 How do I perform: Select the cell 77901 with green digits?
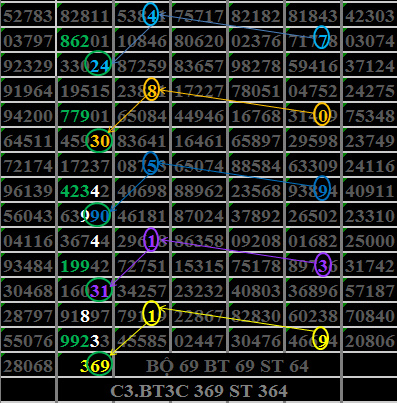point(85,115)
